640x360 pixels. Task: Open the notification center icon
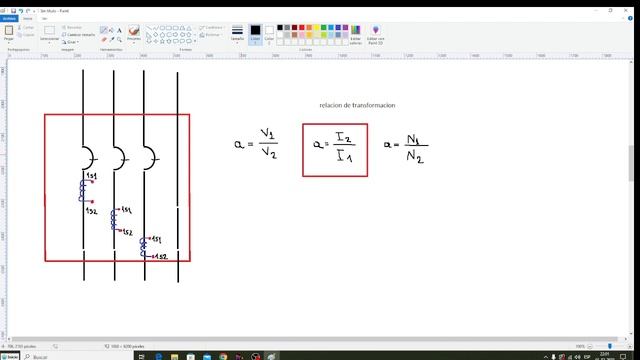[x=623, y=357]
